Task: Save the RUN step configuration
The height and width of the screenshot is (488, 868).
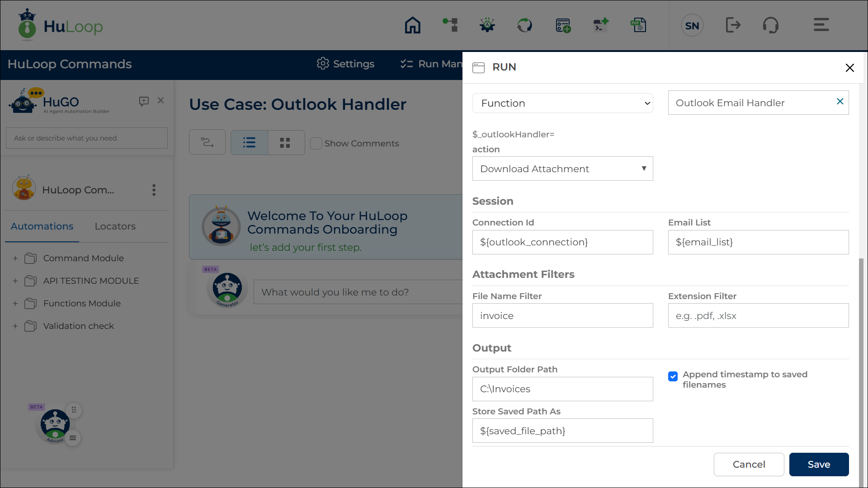Action: coord(819,465)
